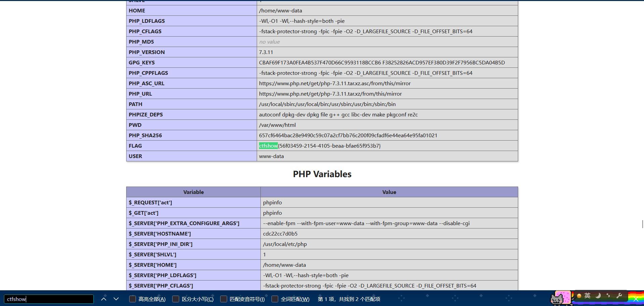Jump to next find match with down arrow
The height and width of the screenshot is (306, 644).
pyautogui.click(x=116, y=299)
